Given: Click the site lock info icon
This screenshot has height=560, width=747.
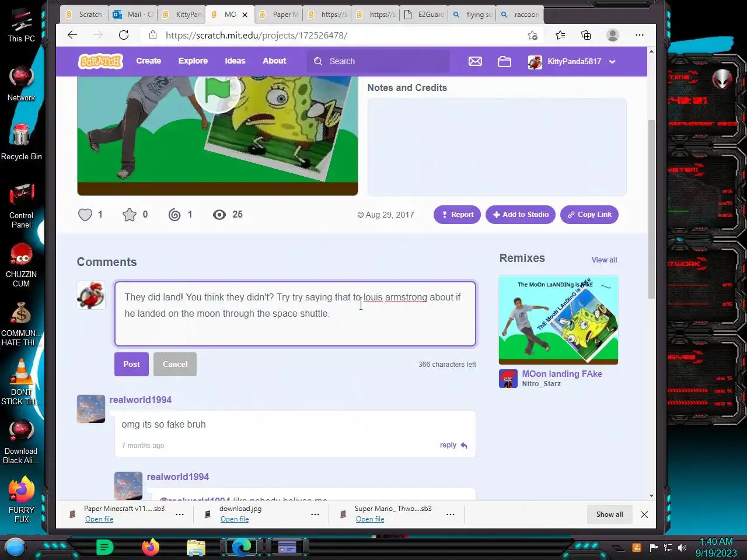Looking at the screenshot, I should coord(153,35).
